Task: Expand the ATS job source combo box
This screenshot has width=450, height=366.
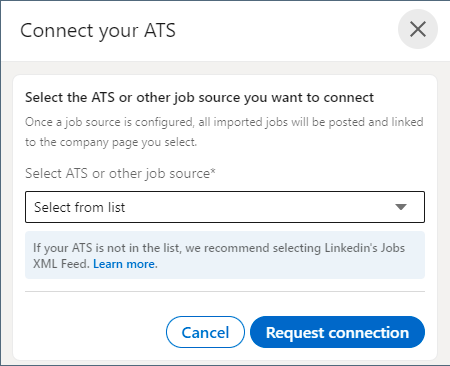Action: (225, 207)
